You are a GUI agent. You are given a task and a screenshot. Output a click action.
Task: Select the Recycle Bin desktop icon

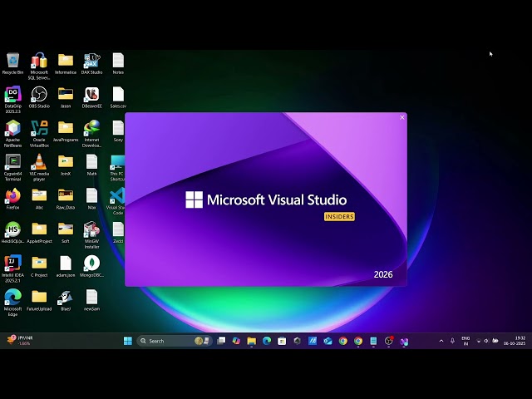(13, 63)
